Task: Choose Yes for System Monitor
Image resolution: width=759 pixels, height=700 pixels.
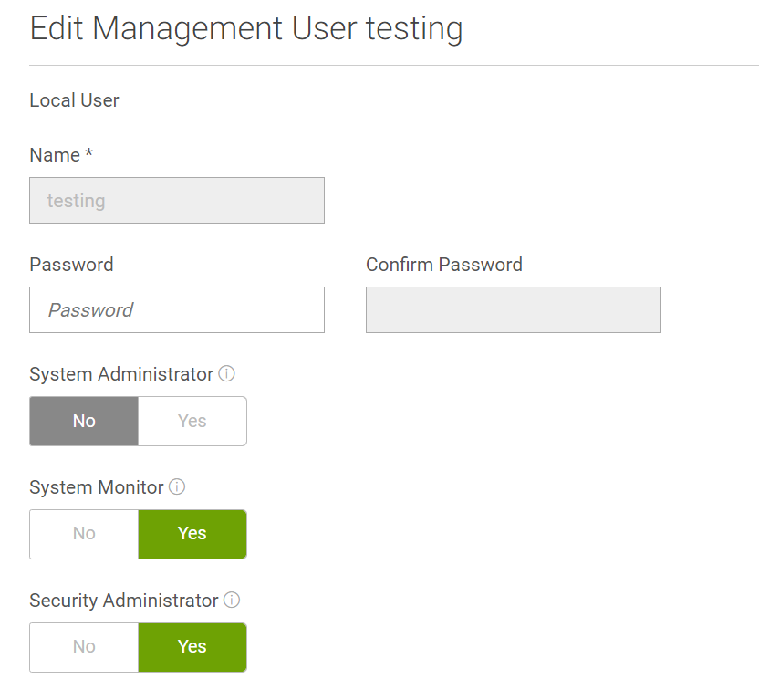Action: point(192,534)
